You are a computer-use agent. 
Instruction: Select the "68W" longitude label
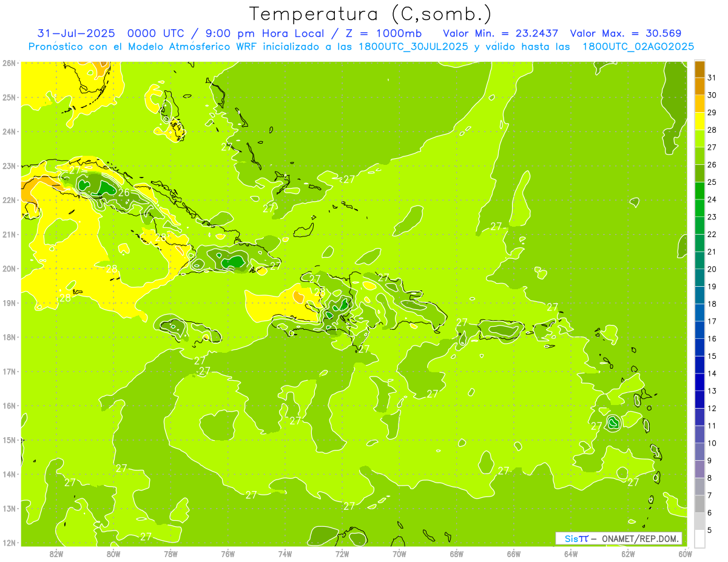[x=457, y=554]
